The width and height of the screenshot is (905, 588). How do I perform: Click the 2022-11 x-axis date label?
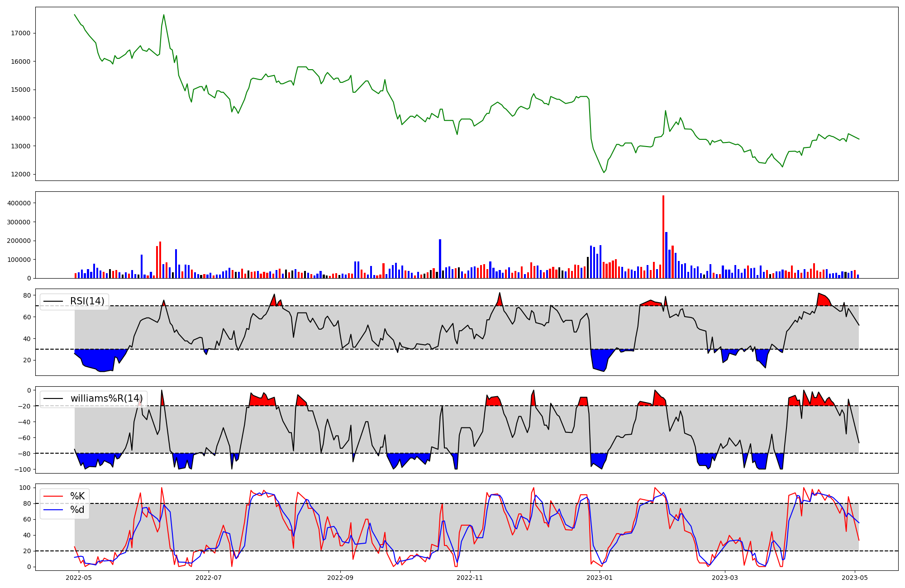470,578
